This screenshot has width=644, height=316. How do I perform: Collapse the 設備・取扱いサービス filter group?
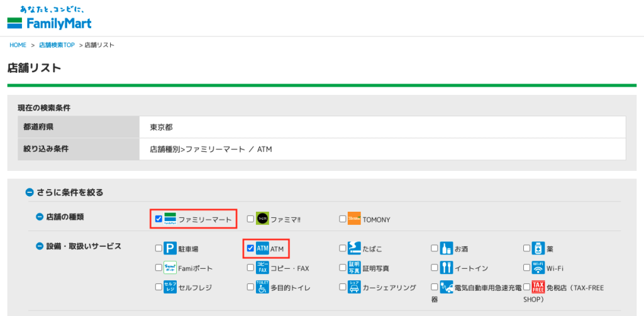pyautogui.click(x=40, y=246)
